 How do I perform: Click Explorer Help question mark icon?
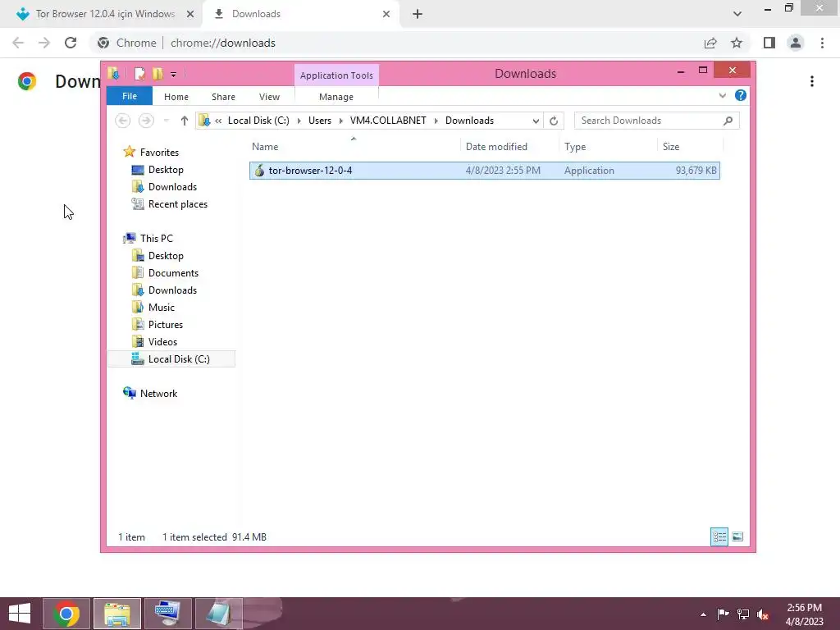741,95
